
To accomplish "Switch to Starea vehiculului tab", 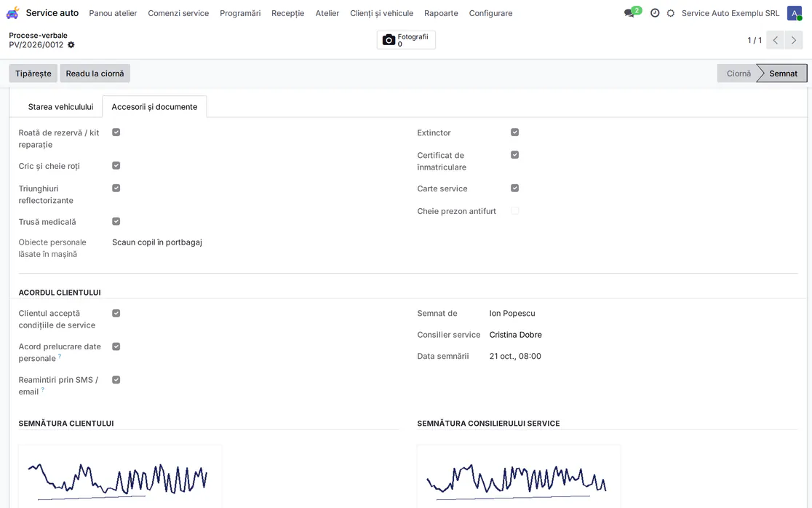I will [60, 107].
